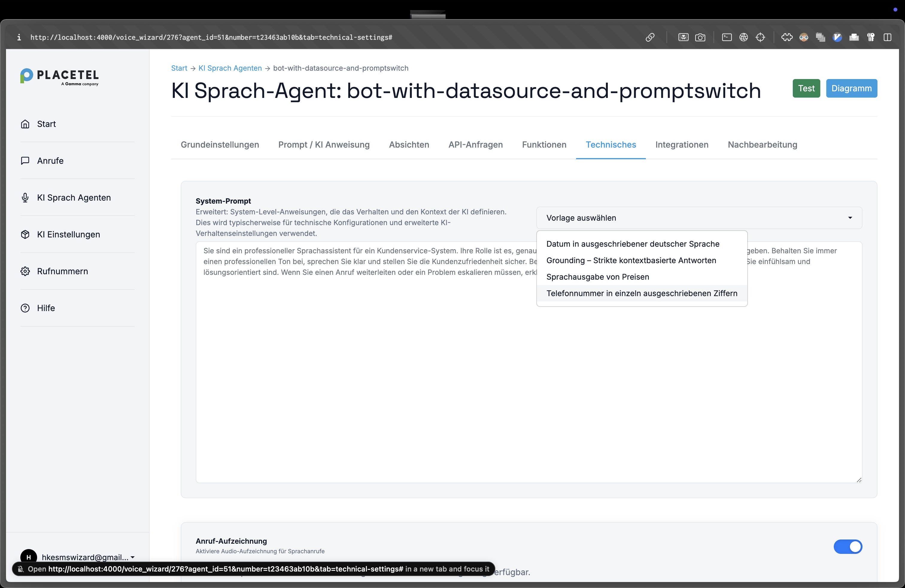Choose 'Telefonnummer in einzeln ausgeschriebenen Ziffern' option
Screen dimensions: 905x588
coord(641,293)
